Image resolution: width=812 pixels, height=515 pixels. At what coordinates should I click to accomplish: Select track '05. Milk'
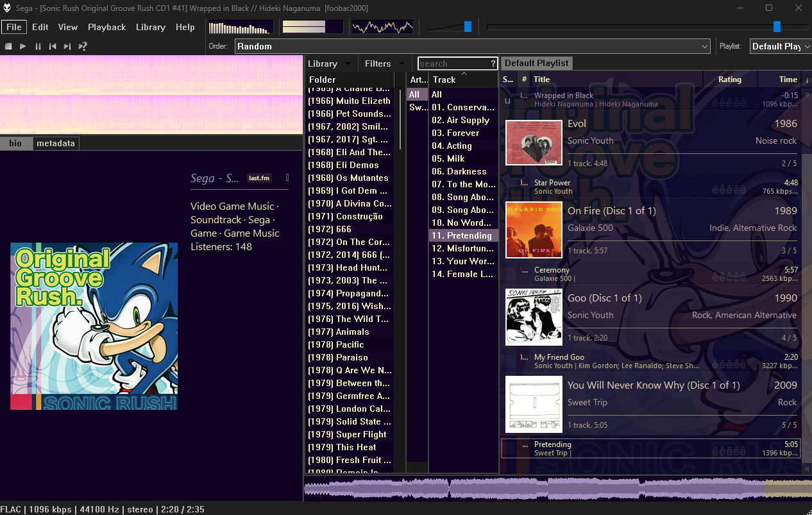[x=463, y=158]
